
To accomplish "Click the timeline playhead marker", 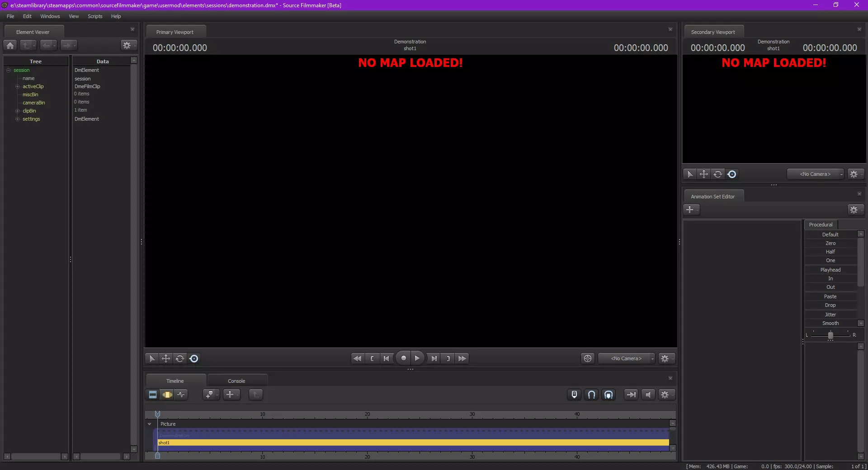I will 157,414.
